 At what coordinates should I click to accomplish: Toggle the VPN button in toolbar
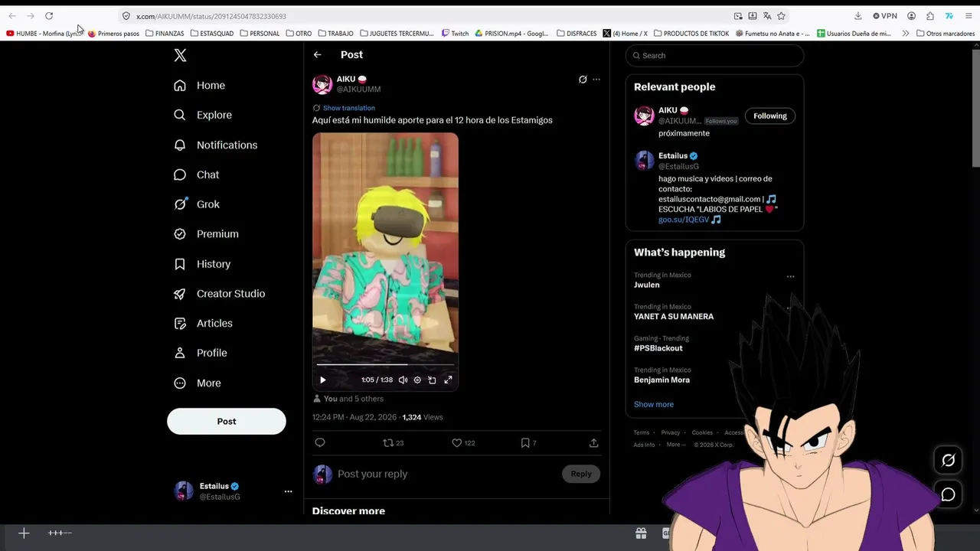[x=885, y=16]
